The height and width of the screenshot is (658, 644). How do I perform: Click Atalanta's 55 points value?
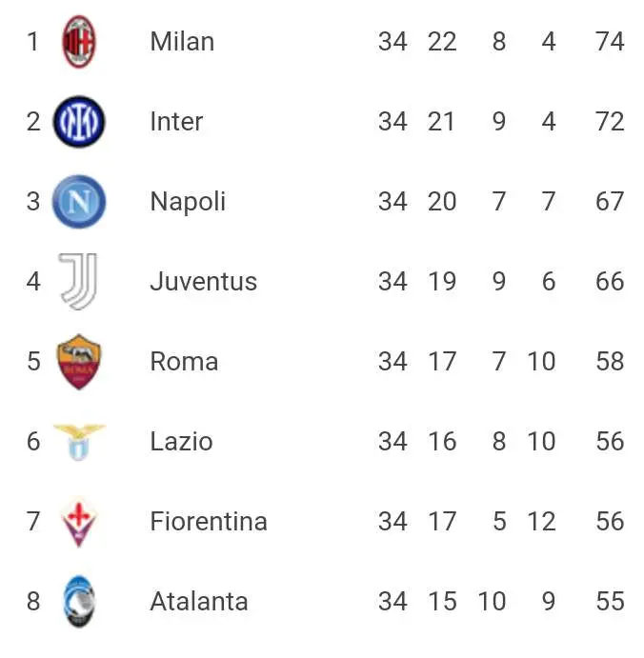click(x=610, y=602)
